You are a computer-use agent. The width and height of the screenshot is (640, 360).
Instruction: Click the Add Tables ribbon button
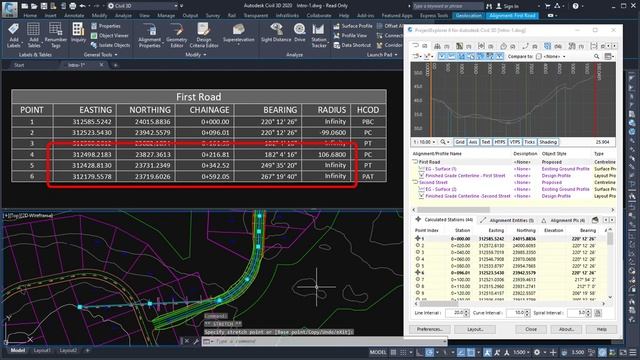click(33, 35)
